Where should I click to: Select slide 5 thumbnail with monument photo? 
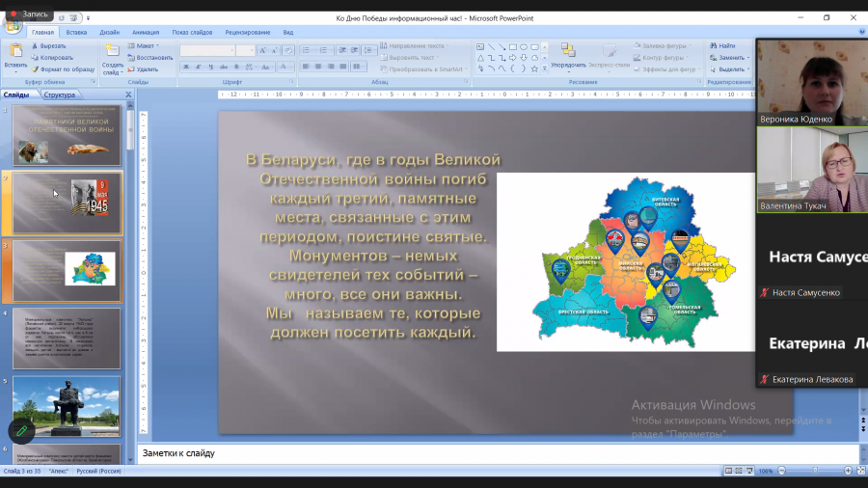(67, 407)
